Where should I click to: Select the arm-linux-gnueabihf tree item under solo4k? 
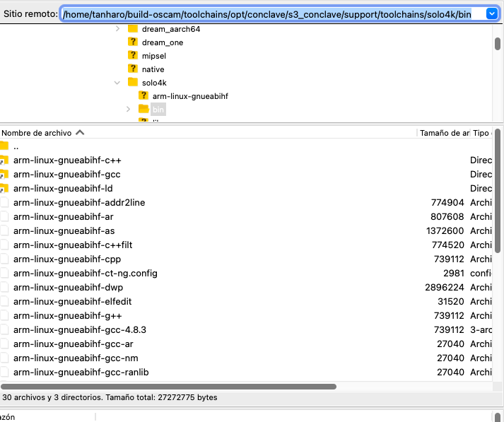tap(190, 95)
